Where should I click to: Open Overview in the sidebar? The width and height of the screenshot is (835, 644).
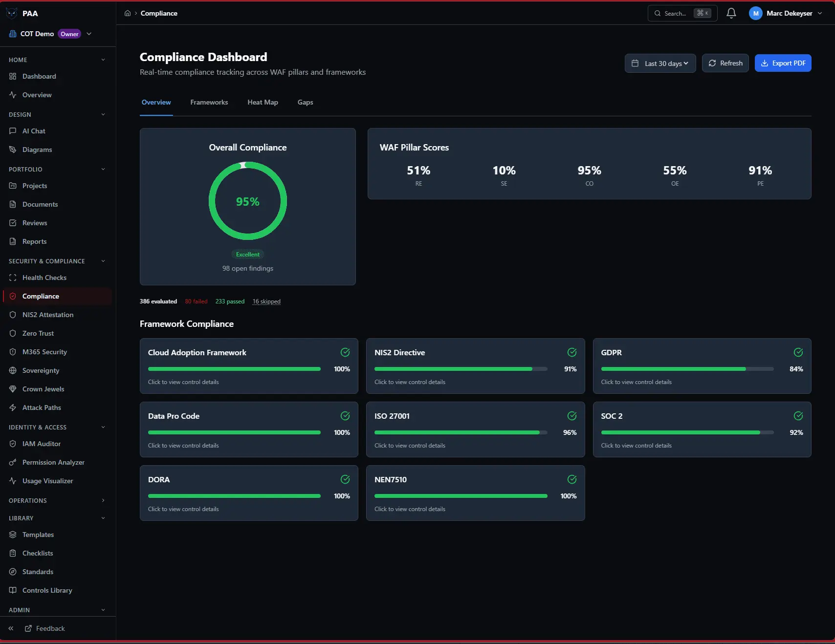pos(57,95)
